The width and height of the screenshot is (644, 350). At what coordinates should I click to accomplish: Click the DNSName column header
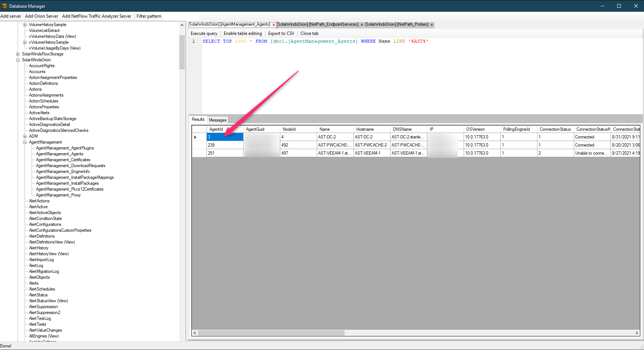coord(409,129)
